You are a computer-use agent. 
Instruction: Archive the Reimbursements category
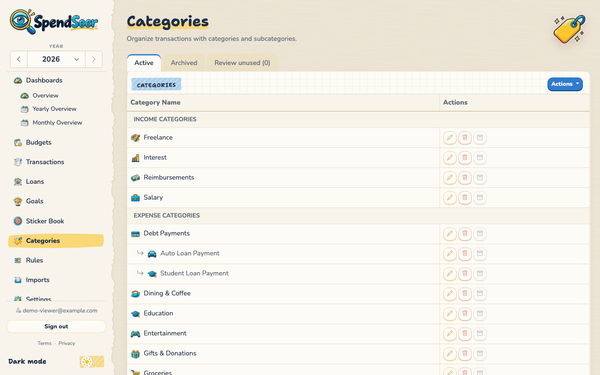480,178
